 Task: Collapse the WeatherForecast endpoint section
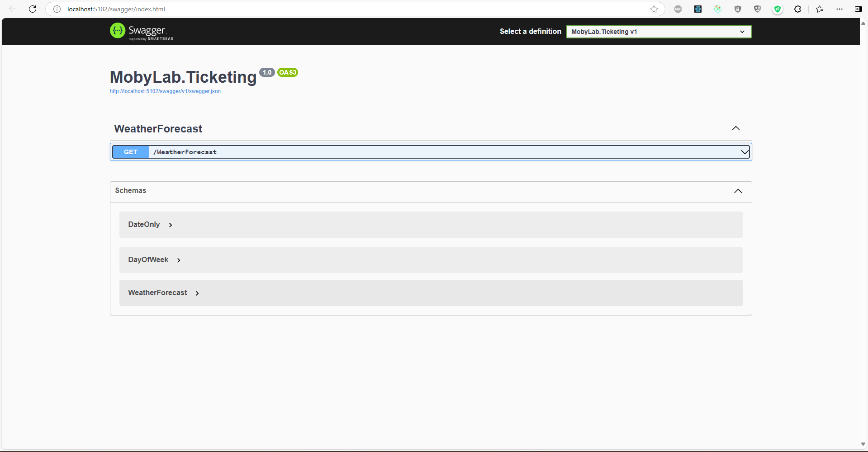click(x=736, y=128)
